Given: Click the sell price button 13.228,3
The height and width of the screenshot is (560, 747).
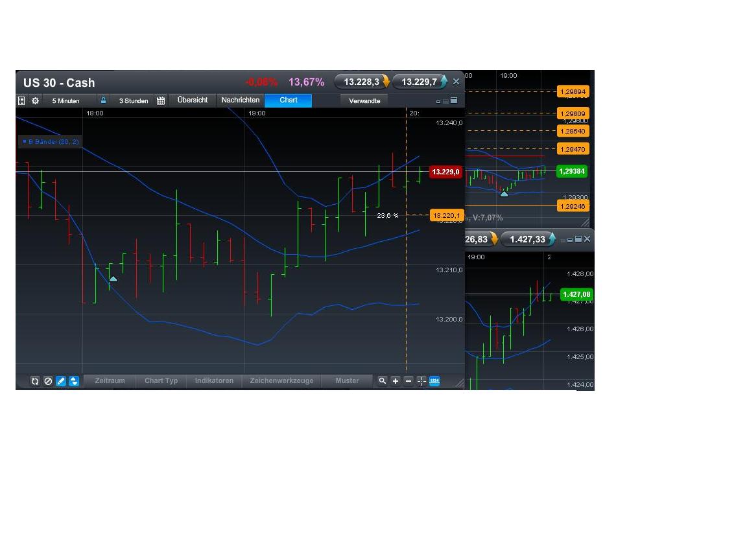Looking at the screenshot, I should pos(362,82).
